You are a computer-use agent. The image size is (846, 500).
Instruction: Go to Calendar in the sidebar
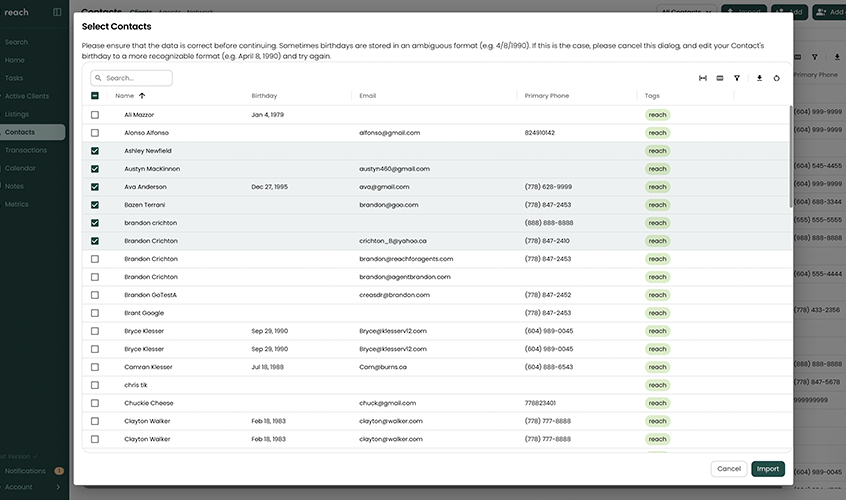pos(20,168)
